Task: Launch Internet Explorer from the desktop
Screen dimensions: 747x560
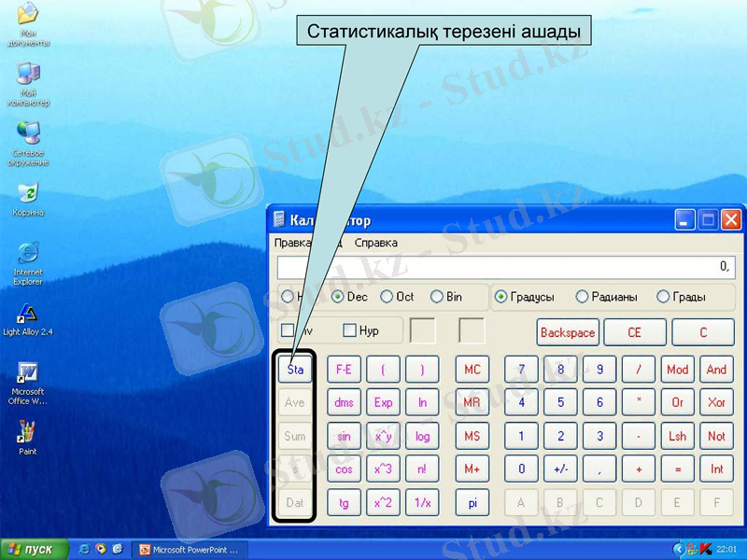Action: coord(26,250)
